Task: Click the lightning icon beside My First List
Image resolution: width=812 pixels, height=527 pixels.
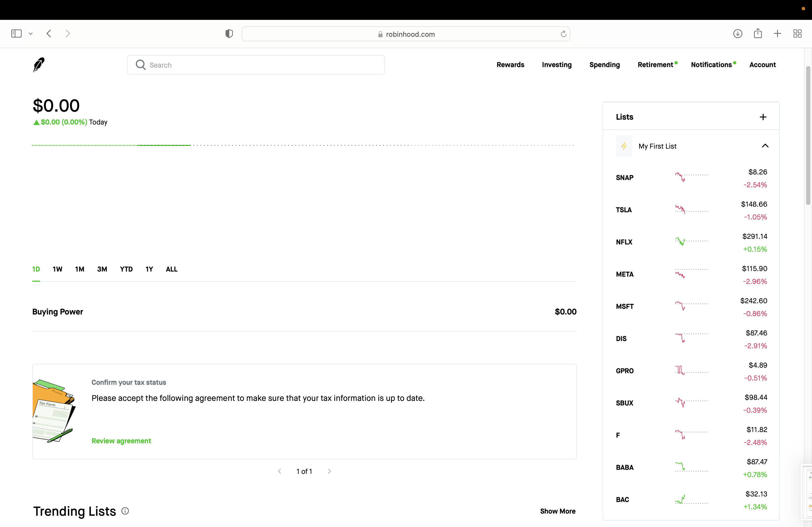Action: click(624, 146)
